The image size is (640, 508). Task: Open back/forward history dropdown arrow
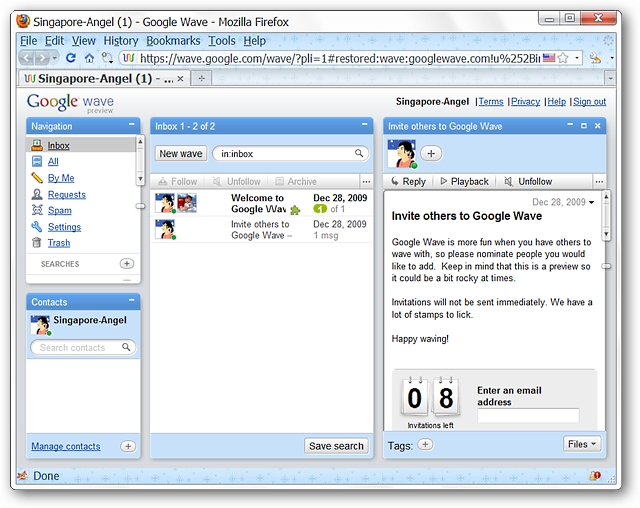tap(55, 58)
